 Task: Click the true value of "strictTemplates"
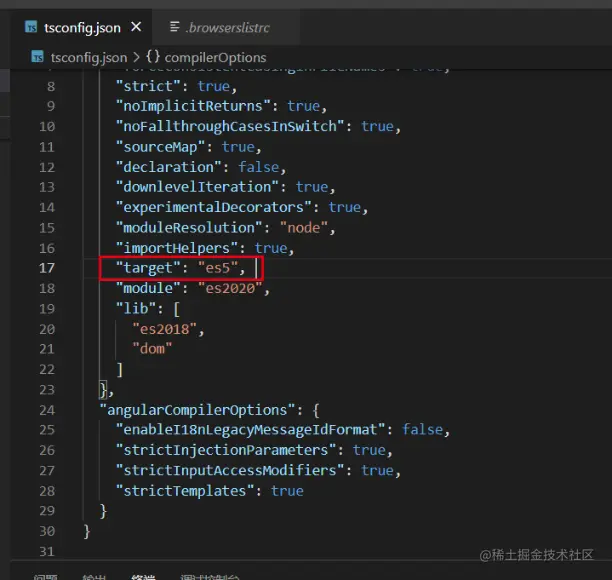pos(287,491)
